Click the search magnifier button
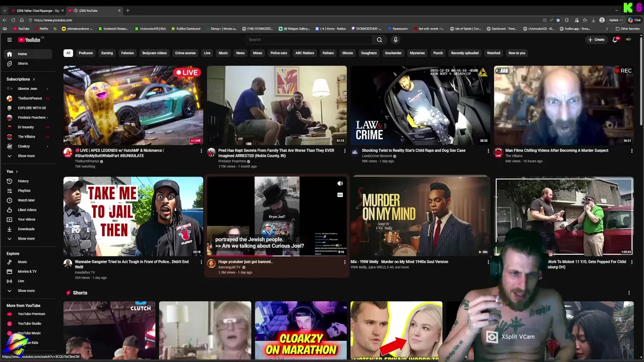Image resolution: width=644 pixels, height=362 pixels. (379, 40)
